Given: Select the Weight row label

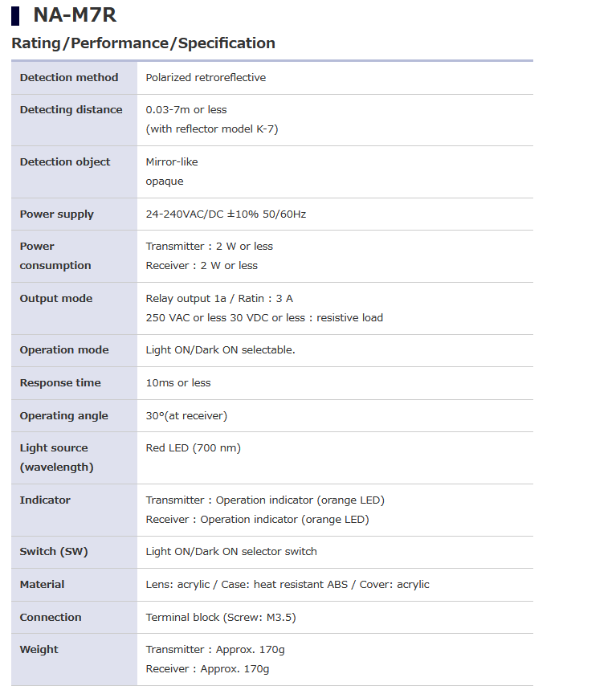Looking at the screenshot, I should click(x=39, y=650).
